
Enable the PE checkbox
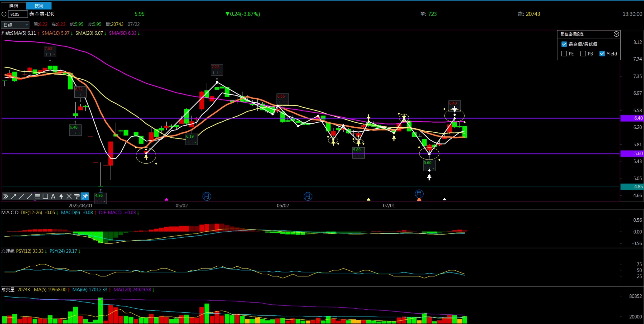tap(564, 54)
